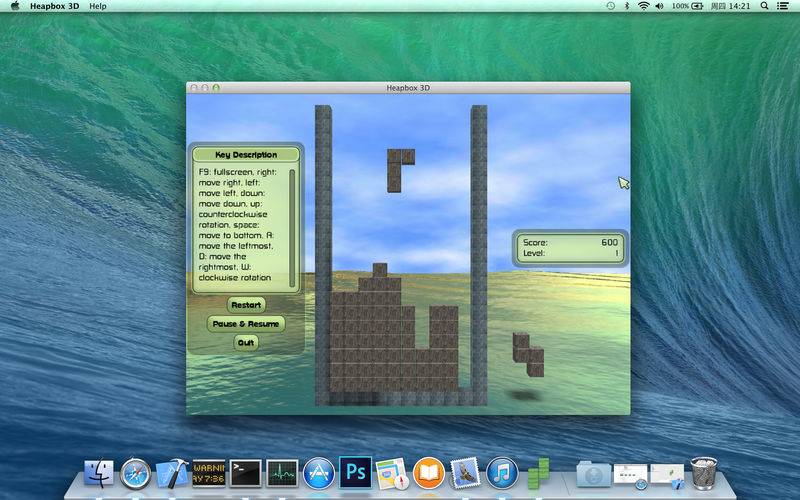Click the Quit button in the game panel
Screen dimensions: 800x500
tap(246, 343)
